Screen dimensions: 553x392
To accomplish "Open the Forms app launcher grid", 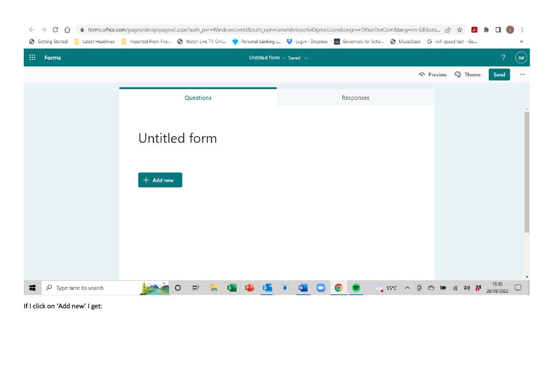I will click(x=32, y=57).
